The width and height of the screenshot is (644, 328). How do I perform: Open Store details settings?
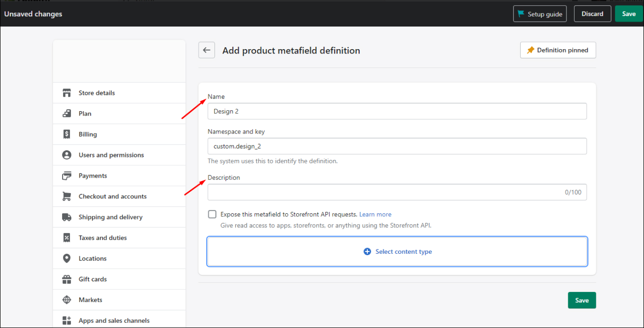click(119, 93)
